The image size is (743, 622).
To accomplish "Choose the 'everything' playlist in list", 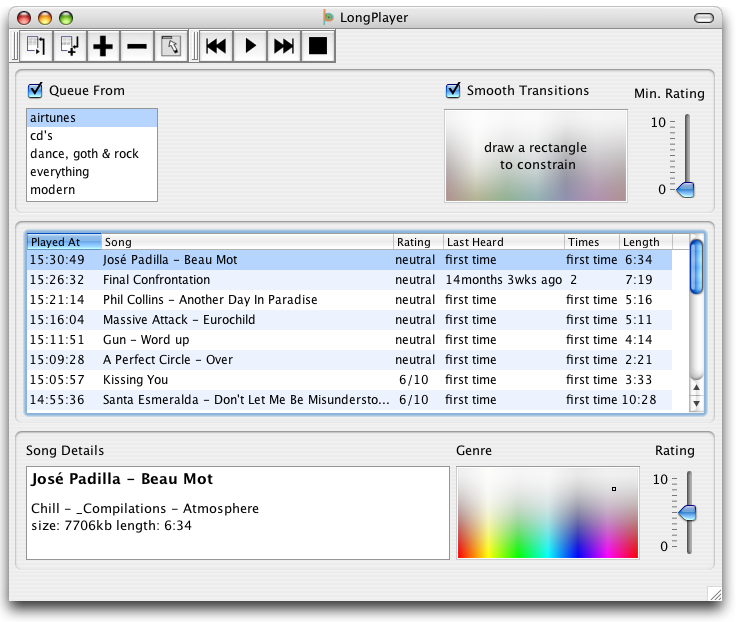I will [59, 172].
